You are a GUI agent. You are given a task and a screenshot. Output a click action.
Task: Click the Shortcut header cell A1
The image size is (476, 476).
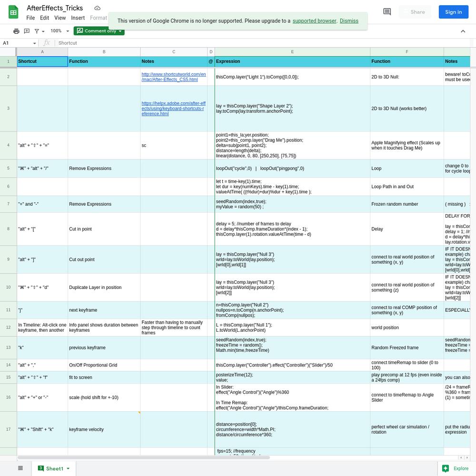[42, 61]
